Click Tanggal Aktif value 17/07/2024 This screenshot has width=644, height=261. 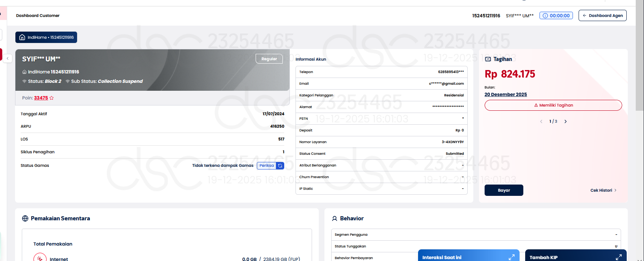tap(273, 114)
